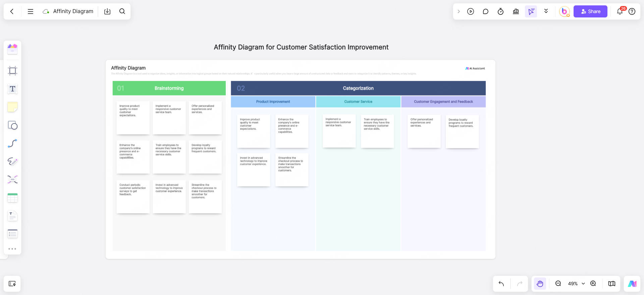Click the Affinity Diagram file title
The image size is (644, 295).
73,11
